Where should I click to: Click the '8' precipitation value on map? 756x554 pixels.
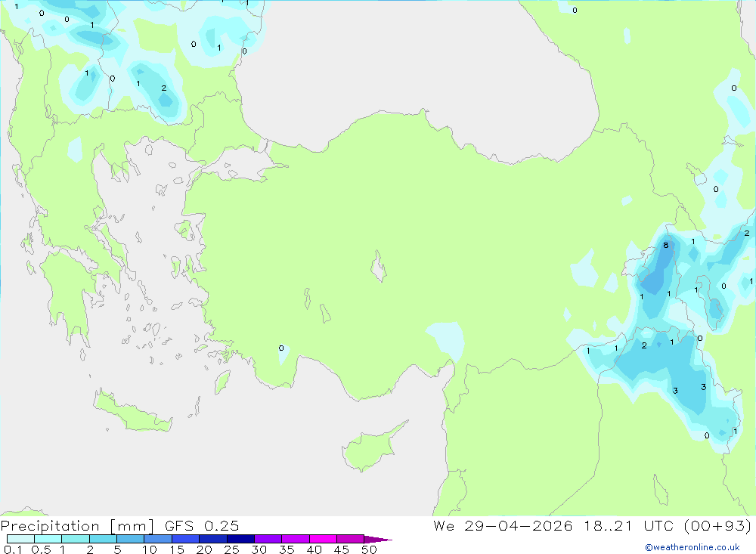[x=666, y=246]
